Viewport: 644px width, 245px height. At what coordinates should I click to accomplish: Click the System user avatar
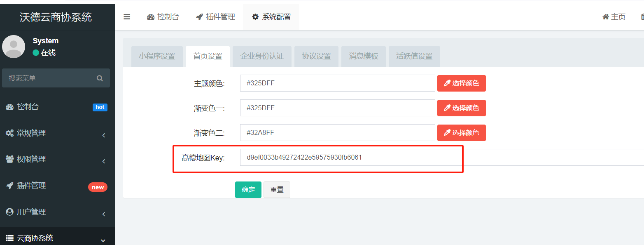pyautogui.click(x=14, y=47)
